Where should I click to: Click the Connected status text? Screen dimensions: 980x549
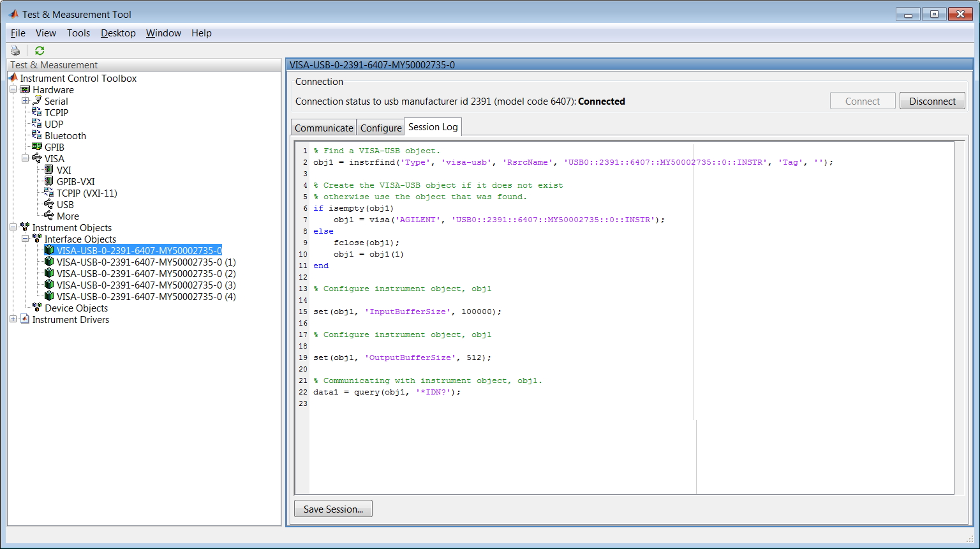(x=601, y=101)
